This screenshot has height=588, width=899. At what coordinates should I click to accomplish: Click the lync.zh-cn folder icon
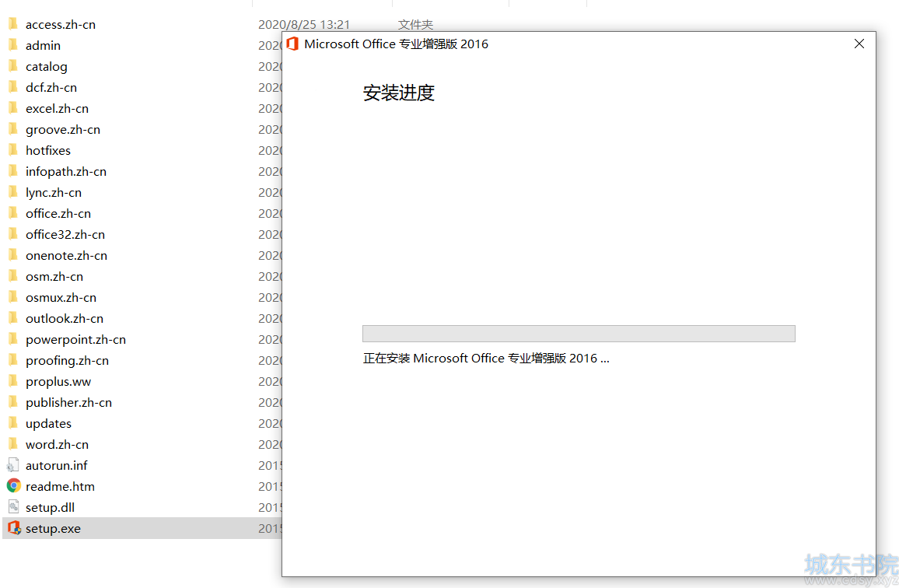coord(13,192)
